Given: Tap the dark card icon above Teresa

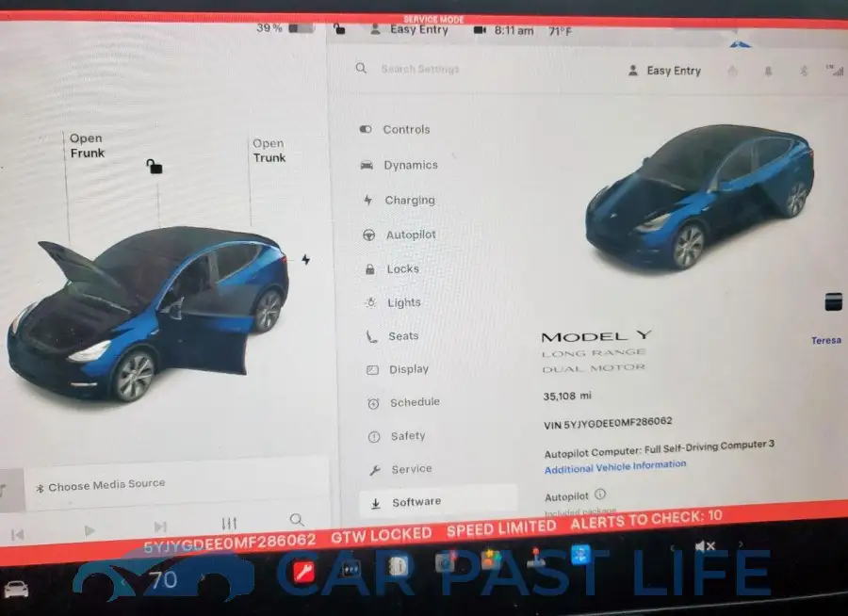Looking at the screenshot, I should point(834,301).
